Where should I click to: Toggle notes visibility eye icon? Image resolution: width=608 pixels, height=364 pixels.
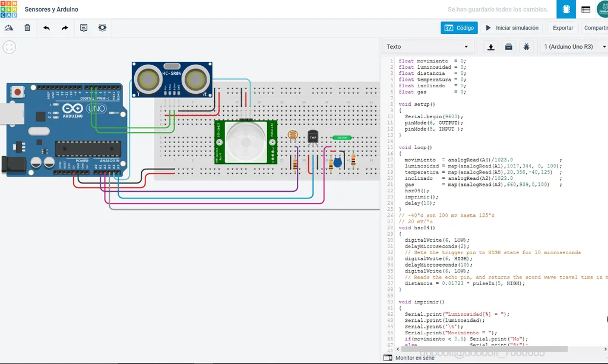click(102, 28)
